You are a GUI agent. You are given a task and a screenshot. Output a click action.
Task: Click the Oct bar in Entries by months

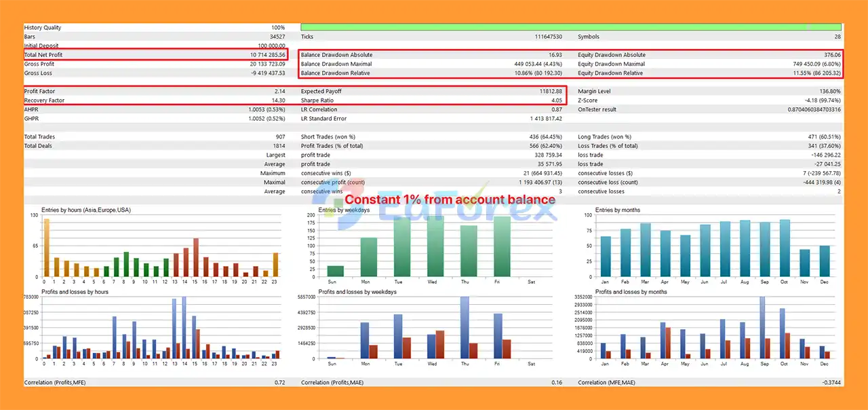tap(785, 248)
